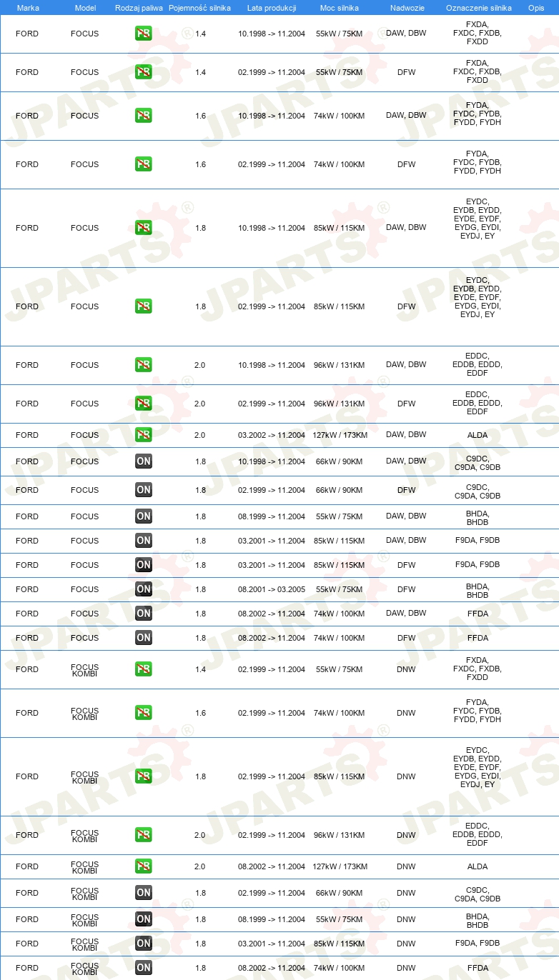The width and height of the screenshot is (559, 980).
Task: Select 'EDDC, EDDB, EDDD, EDDF' in the DNW row
Action: click(x=478, y=834)
